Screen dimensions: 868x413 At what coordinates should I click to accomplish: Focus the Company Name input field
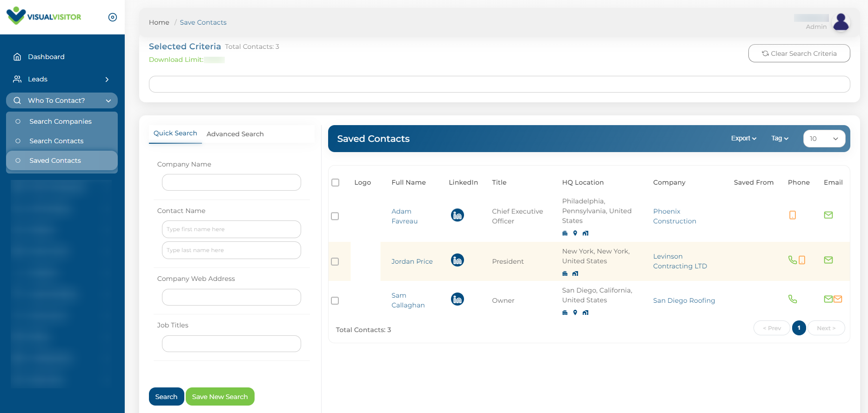tap(231, 182)
